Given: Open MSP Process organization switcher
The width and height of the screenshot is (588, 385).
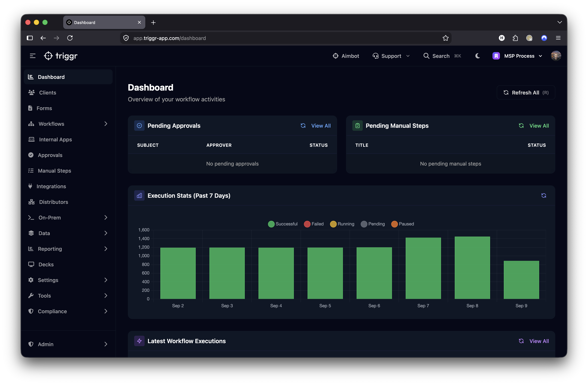Looking at the screenshot, I should [x=518, y=56].
